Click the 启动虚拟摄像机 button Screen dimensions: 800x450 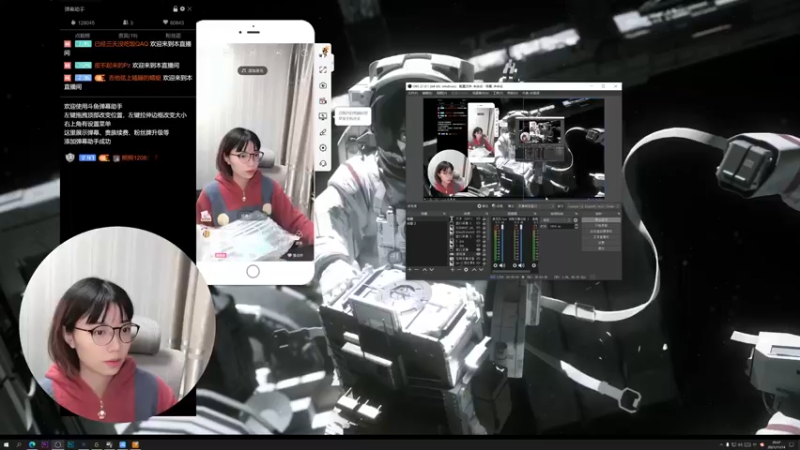(601, 231)
